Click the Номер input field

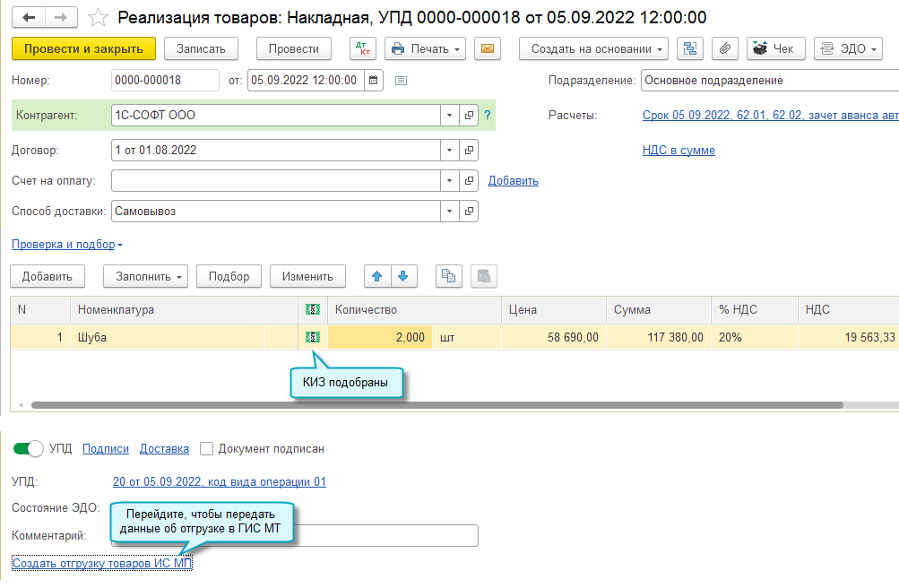click(165, 81)
